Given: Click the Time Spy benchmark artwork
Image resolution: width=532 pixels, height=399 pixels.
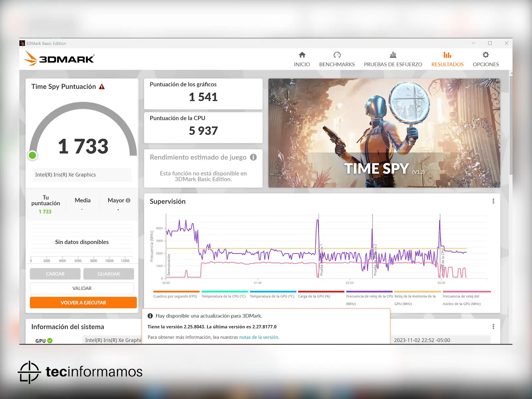Looking at the screenshot, I should point(384,133).
